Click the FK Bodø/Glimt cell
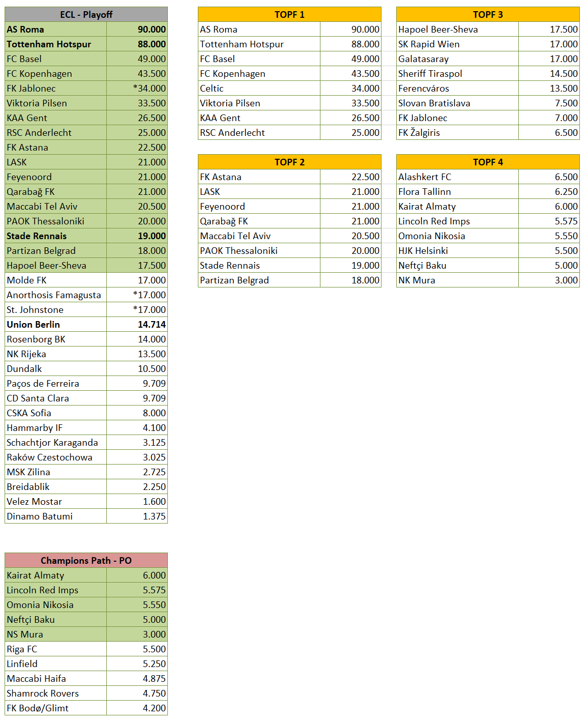 (56, 708)
